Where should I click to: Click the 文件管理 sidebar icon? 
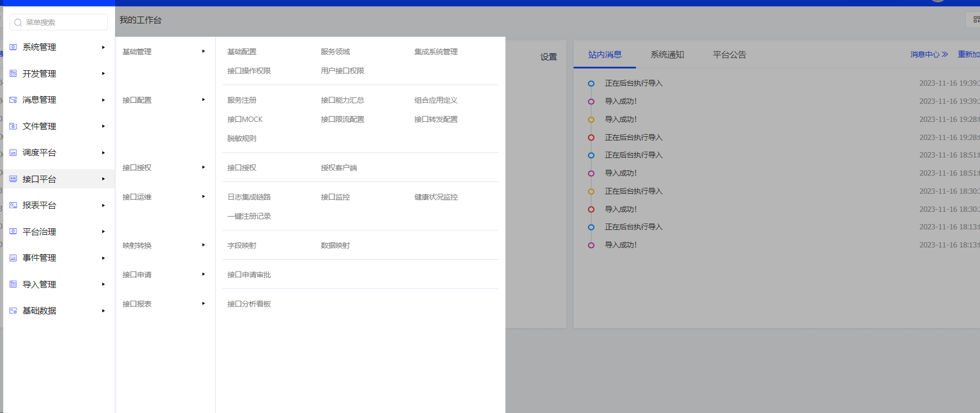pos(13,126)
